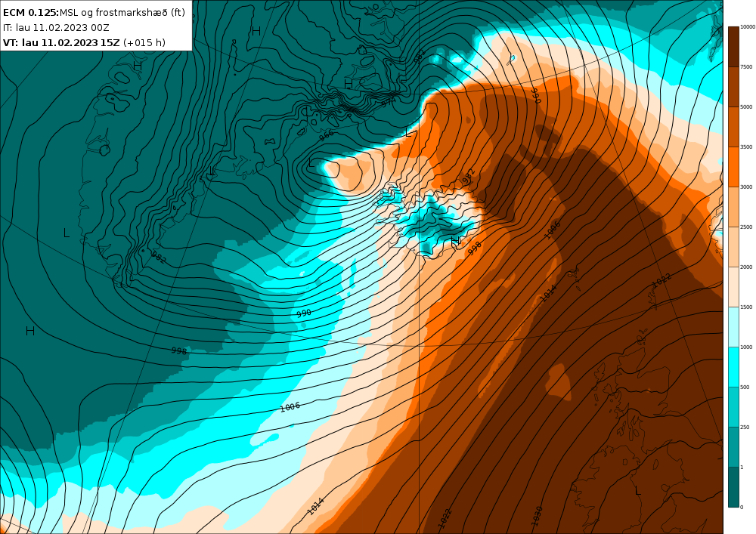Viewport: 756px width, 534px height.
Task: Pick the pale cyan band between 1000 and 1500
Action: tap(733, 326)
